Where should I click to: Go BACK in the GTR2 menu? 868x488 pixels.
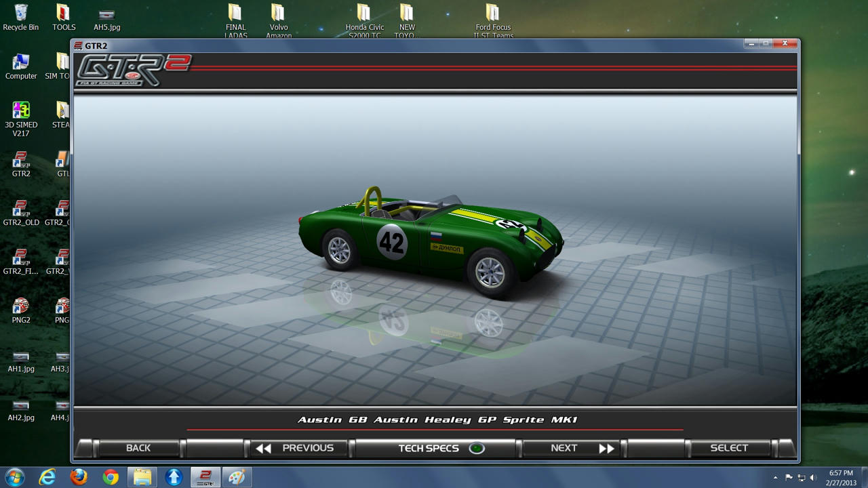click(x=138, y=448)
